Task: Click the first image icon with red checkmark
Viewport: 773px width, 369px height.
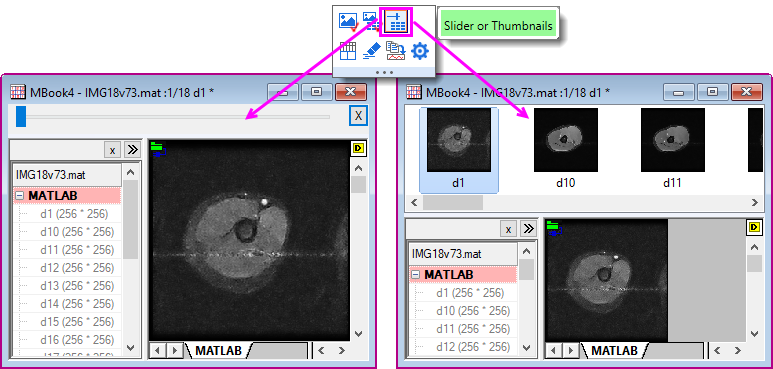Action: (348, 21)
